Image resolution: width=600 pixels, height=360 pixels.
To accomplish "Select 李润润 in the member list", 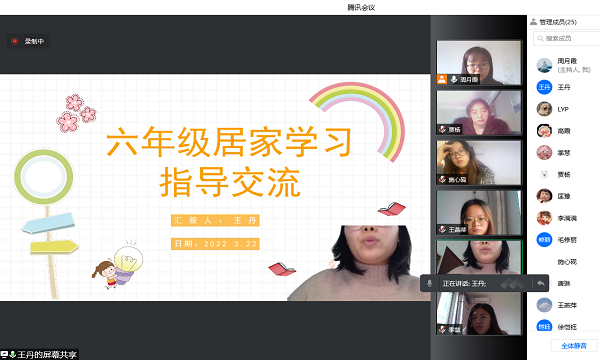I will (x=565, y=218).
